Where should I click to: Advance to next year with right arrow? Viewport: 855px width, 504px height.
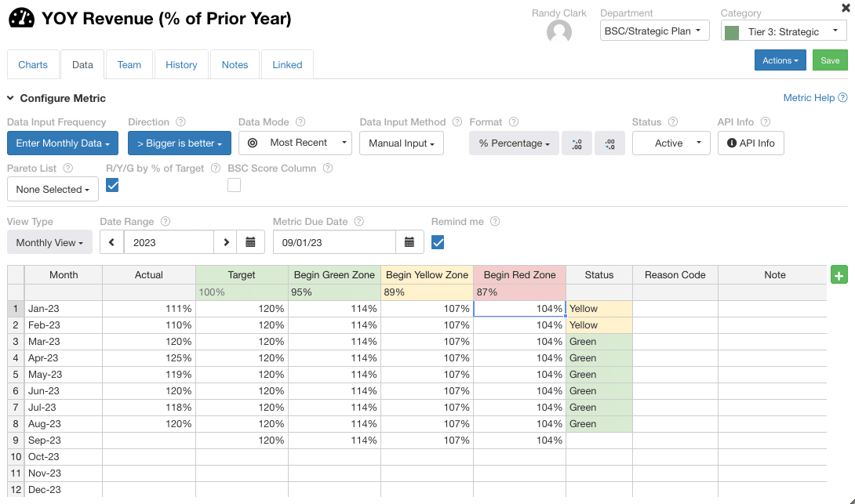(226, 242)
